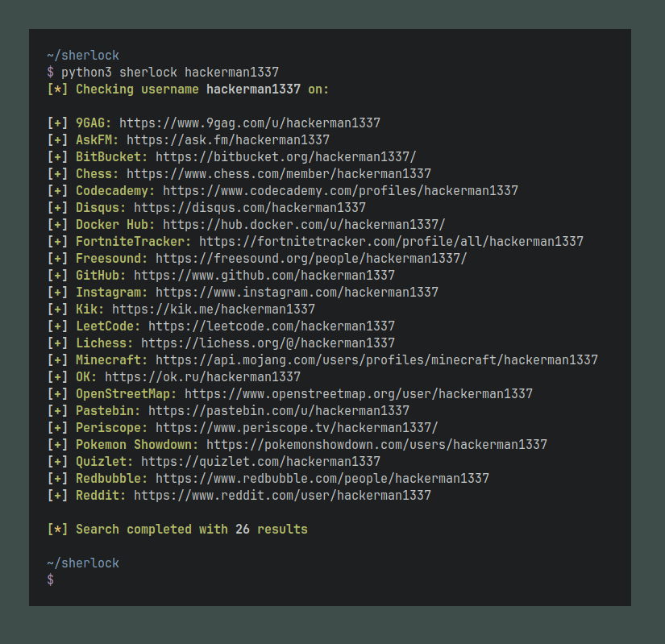
Task: Open the Docker Hub user link
Action: coord(303,225)
